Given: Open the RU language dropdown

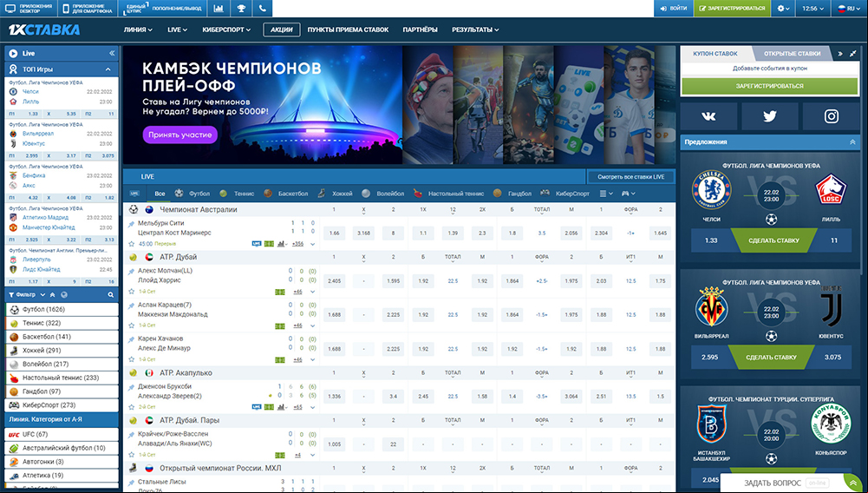Looking at the screenshot, I should pos(847,9).
